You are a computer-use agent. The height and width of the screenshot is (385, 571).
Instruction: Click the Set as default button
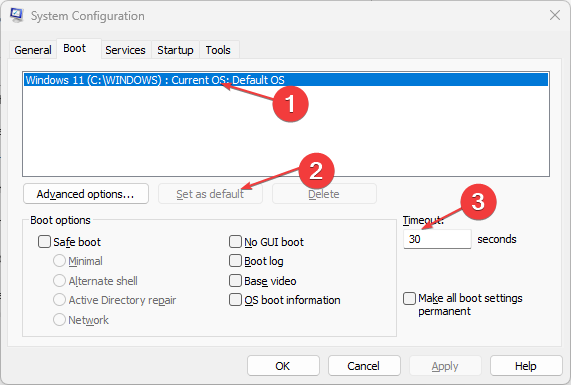[210, 194]
